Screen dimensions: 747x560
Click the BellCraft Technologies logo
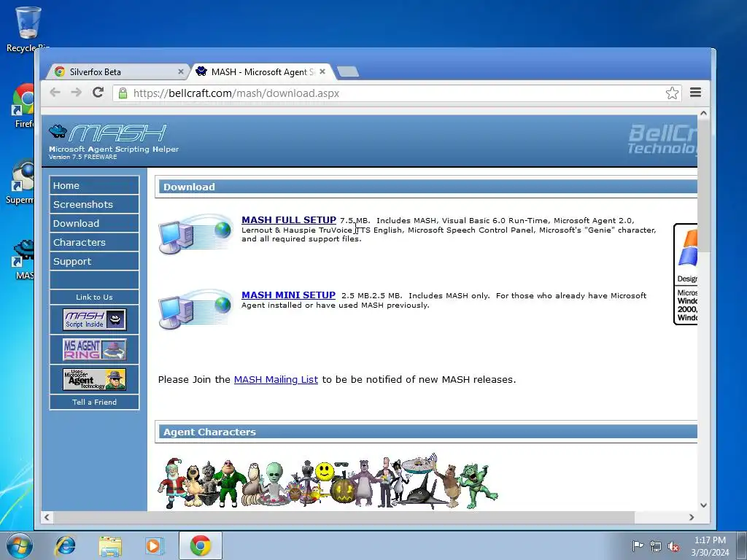point(662,139)
